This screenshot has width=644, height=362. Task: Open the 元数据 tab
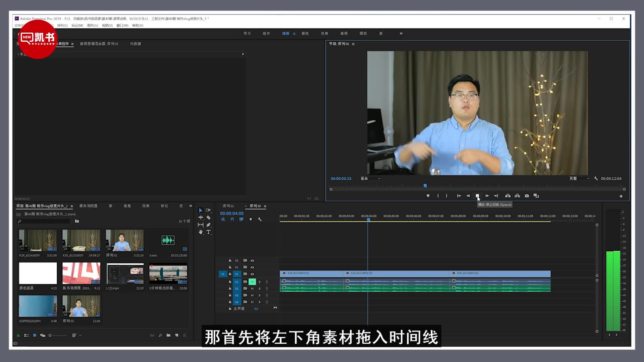[136, 44]
